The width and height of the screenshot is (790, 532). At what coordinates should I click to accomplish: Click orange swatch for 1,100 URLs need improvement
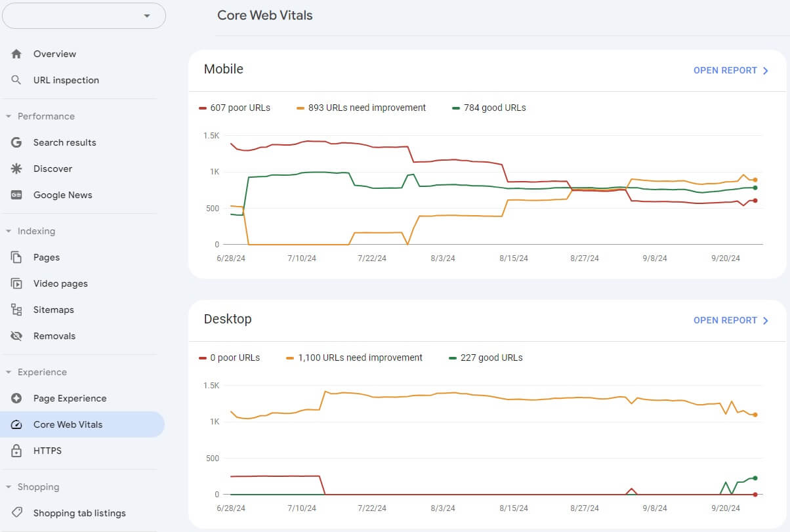(291, 358)
